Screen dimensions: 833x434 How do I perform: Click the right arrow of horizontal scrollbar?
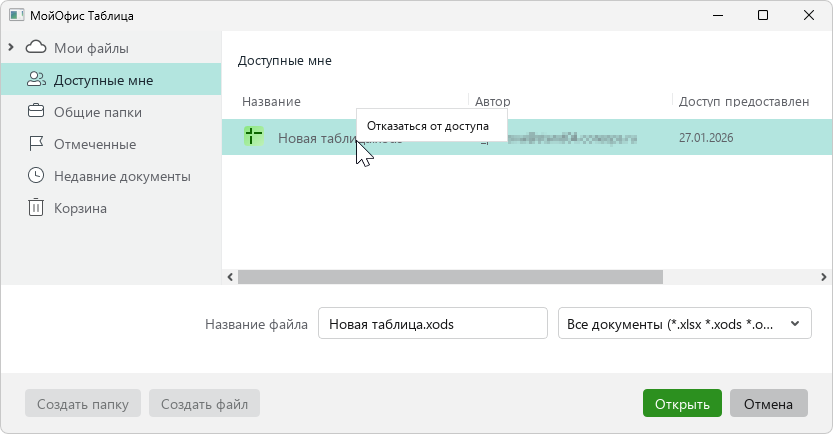(x=823, y=277)
